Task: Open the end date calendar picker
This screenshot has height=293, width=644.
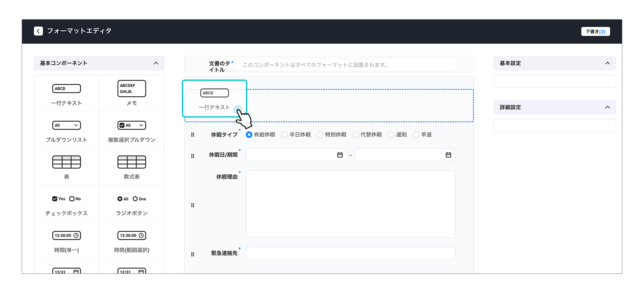Action: [x=448, y=155]
